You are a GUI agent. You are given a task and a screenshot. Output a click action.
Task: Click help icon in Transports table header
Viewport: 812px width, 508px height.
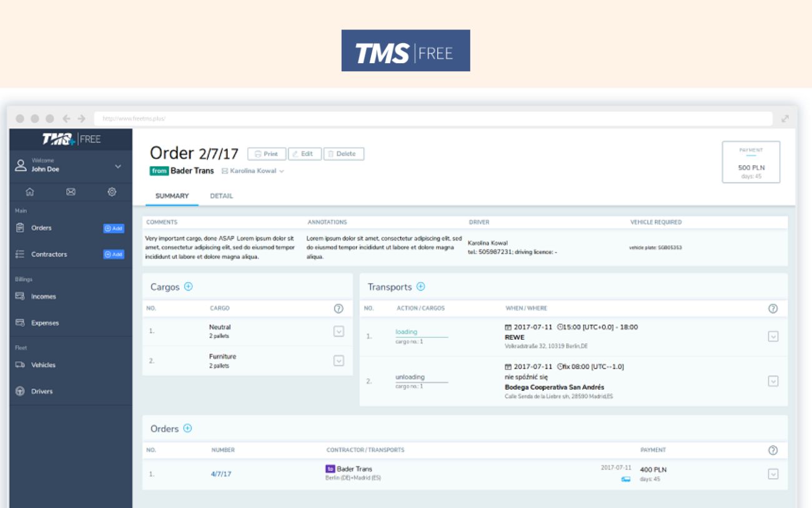pyautogui.click(x=773, y=308)
